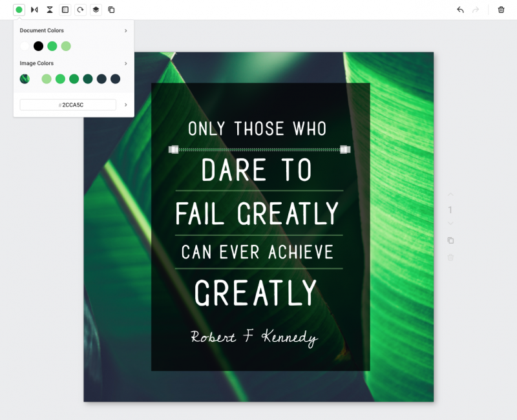Viewport: 517px width, 420px height.
Task: Click the #2CCA5C hex value field
Action: point(68,104)
